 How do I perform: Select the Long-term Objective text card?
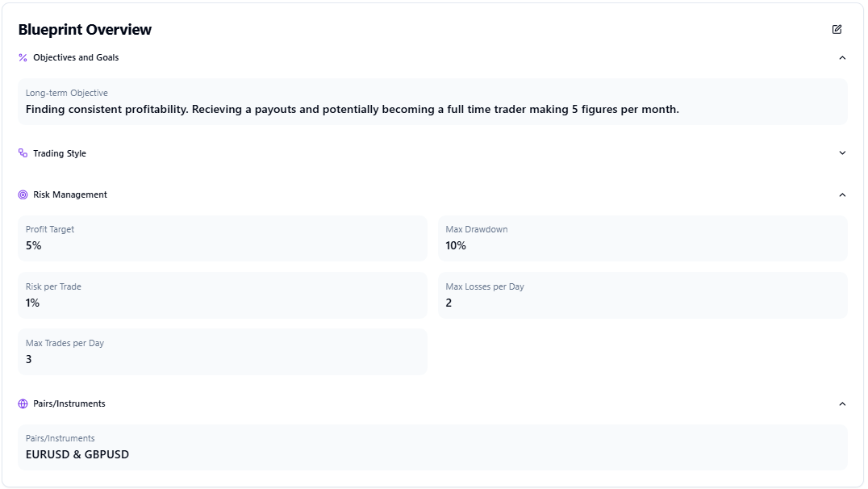[x=432, y=102]
